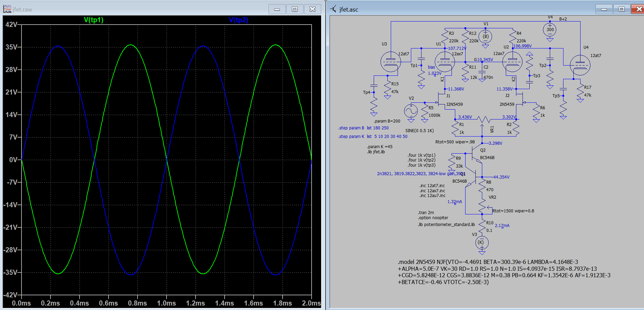Select the V2 sine source symbol
The image size is (644, 310).
click(411, 111)
